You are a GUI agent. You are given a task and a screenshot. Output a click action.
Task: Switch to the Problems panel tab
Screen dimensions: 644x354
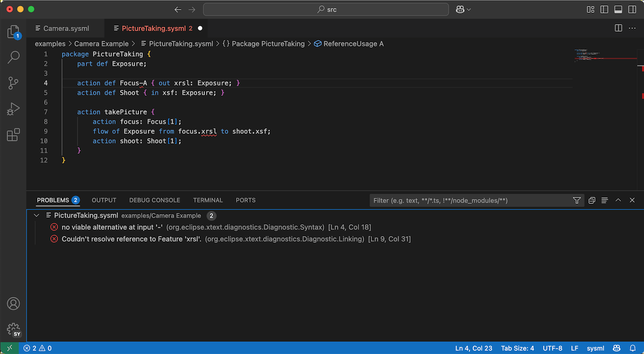pos(58,200)
